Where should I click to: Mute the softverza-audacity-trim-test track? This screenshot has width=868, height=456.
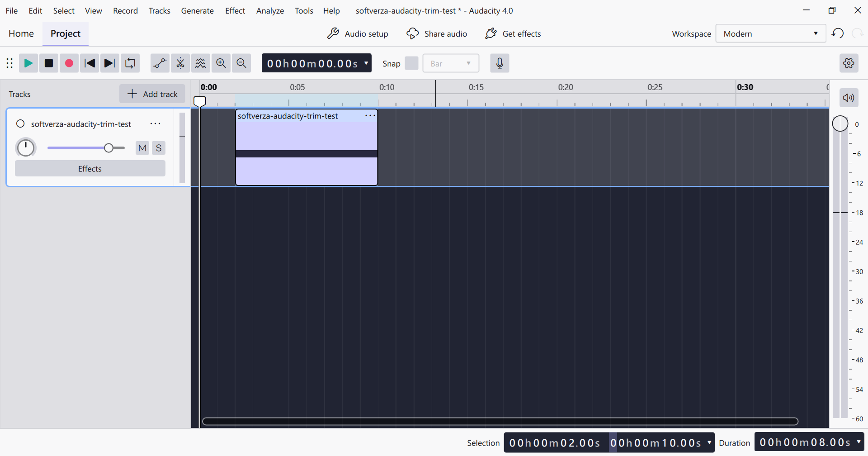142,148
